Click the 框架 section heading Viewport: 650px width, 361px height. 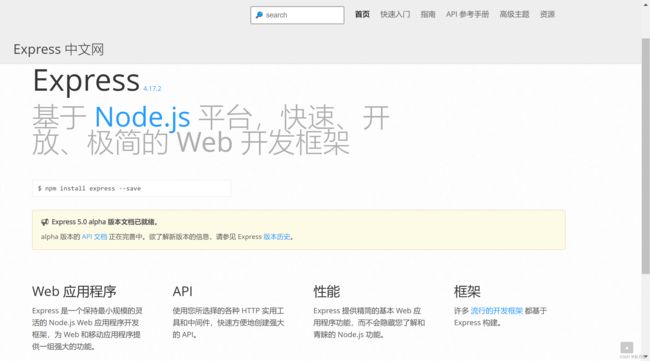[467, 291]
